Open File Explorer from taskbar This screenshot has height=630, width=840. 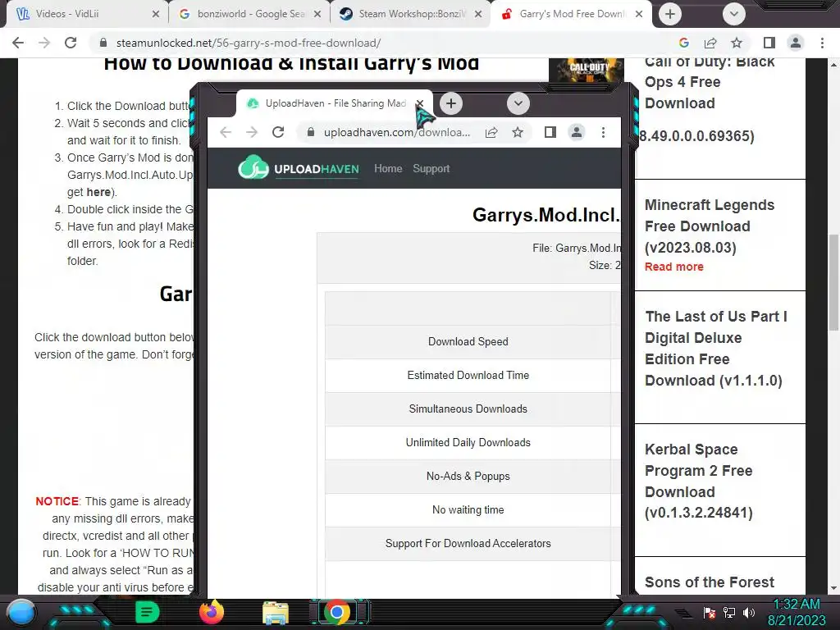click(276, 613)
